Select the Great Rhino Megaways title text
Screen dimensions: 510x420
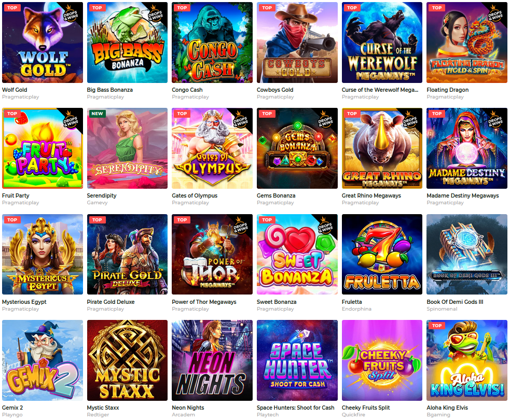click(x=371, y=195)
